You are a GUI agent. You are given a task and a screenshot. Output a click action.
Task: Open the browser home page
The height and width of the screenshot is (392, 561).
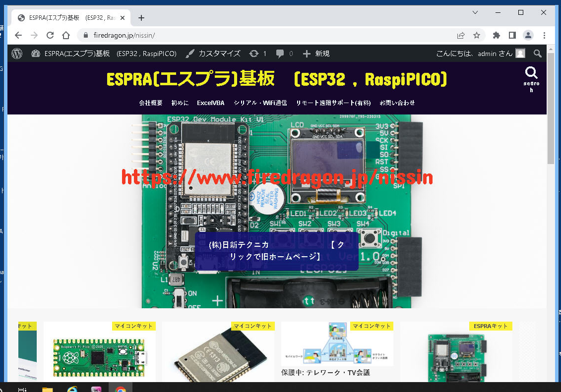66,35
